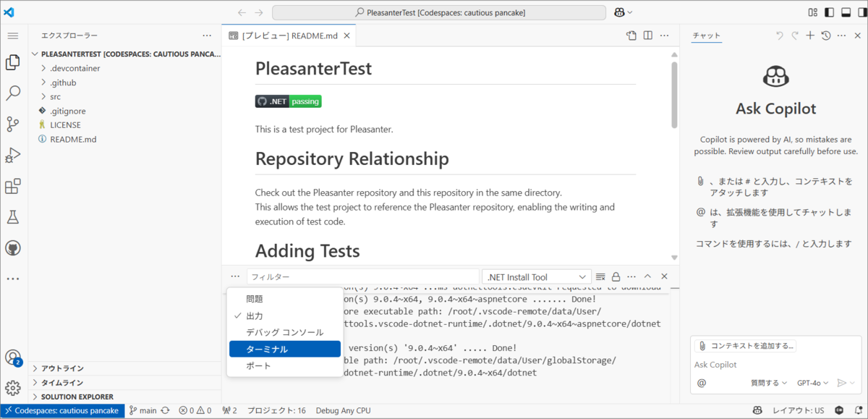
Task: Show chat history
Action: click(x=826, y=35)
